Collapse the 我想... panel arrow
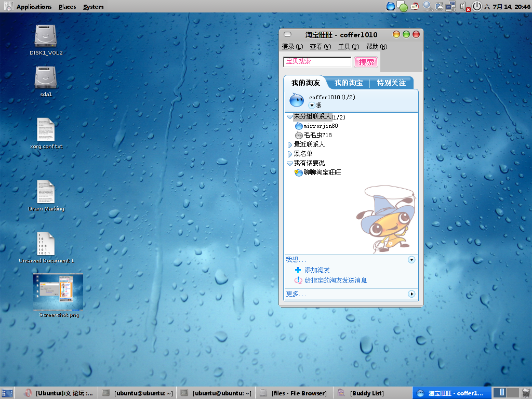Viewport: 532px width, 399px height. [x=411, y=260]
